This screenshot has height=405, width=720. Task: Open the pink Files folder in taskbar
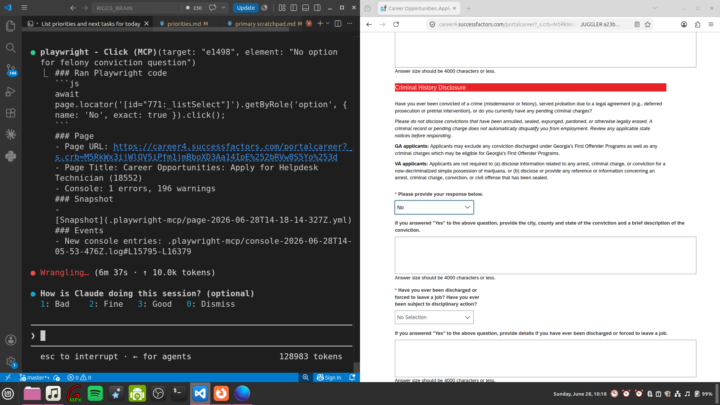pyautogui.click(x=32, y=394)
